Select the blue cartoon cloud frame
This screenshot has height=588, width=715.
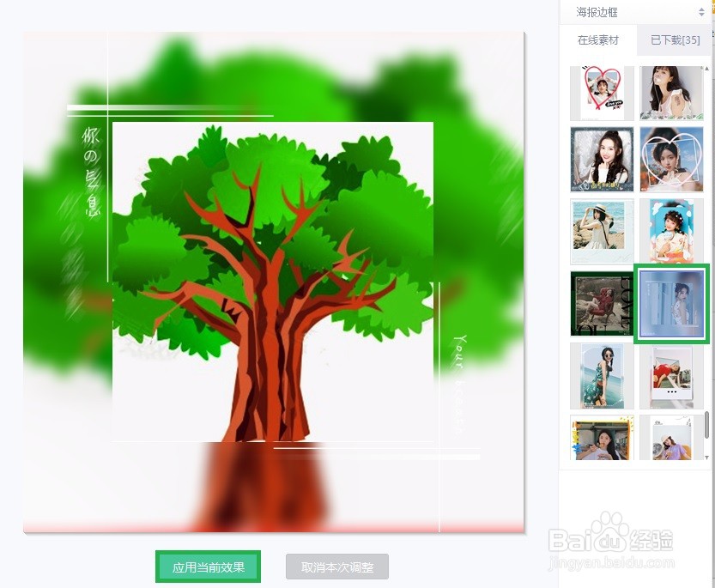tap(672, 230)
